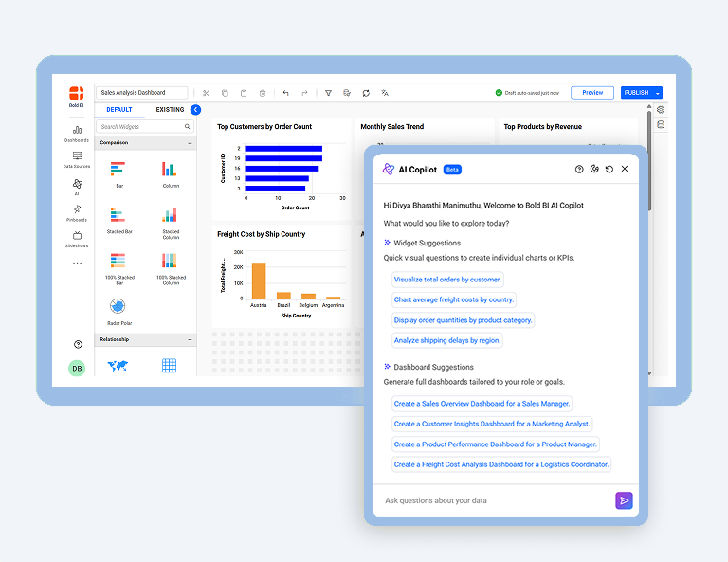The width and height of the screenshot is (728, 562).
Task: Open the Publish dropdown arrow
Action: pos(658,93)
